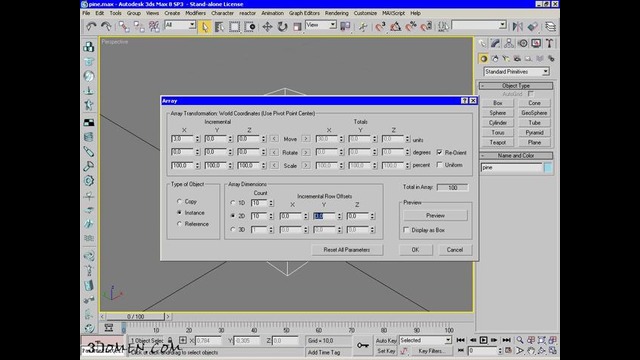The height and width of the screenshot is (360, 640).
Task: Click the Rectangular Selection Region icon
Action: pos(234,27)
